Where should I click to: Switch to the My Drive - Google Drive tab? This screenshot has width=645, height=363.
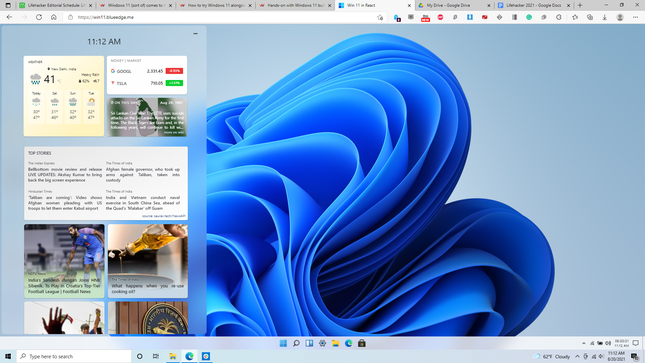454,5
